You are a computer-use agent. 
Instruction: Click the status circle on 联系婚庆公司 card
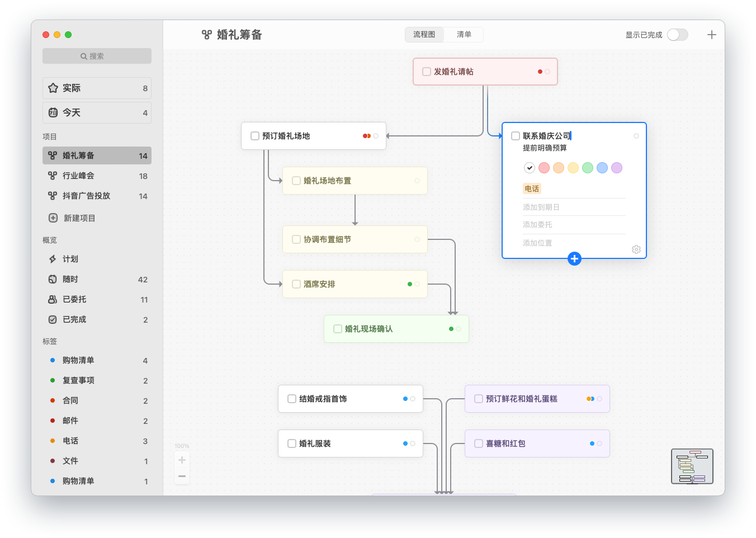pos(636,136)
